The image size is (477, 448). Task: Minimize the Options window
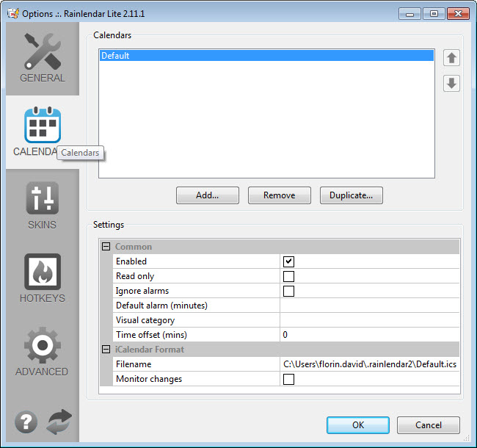pyautogui.click(x=409, y=14)
